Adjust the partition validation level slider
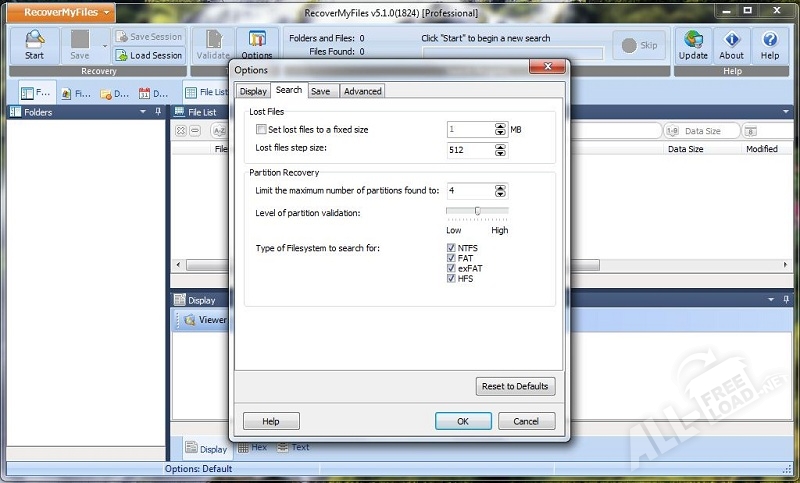 pyautogui.click(x=478, y=211)
